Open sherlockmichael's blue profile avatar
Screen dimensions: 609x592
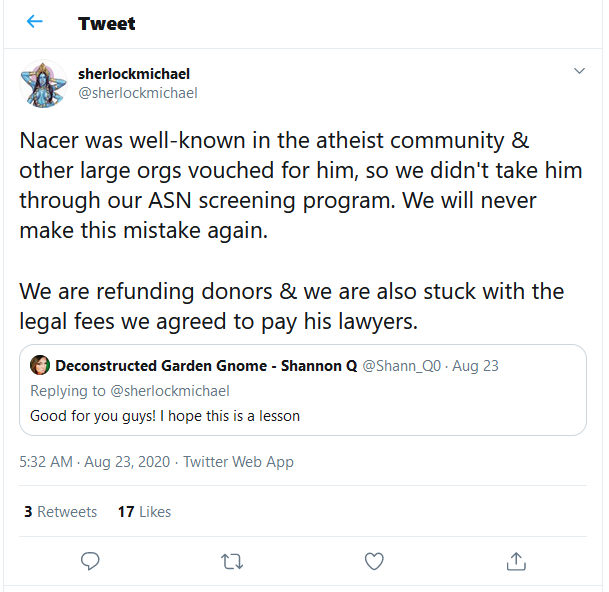(44, 84)
